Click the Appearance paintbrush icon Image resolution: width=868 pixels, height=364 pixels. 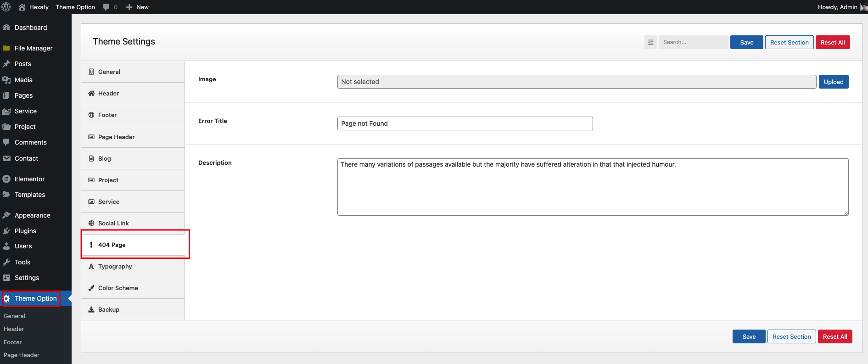6,215
